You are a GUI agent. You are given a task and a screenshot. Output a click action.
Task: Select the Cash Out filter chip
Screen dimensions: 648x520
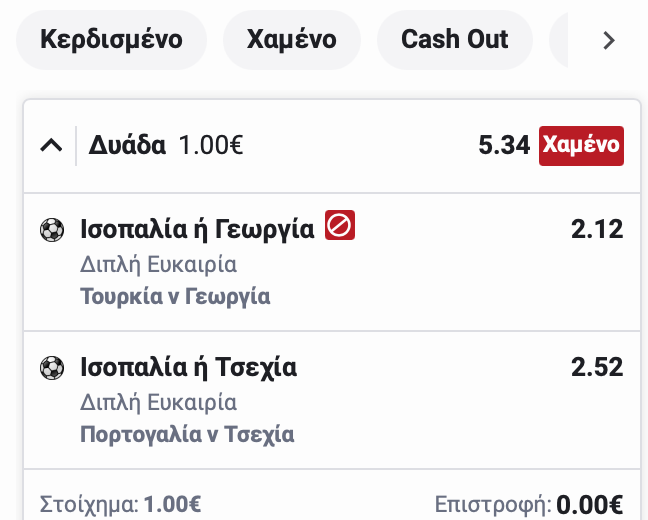tap(455, 40)
